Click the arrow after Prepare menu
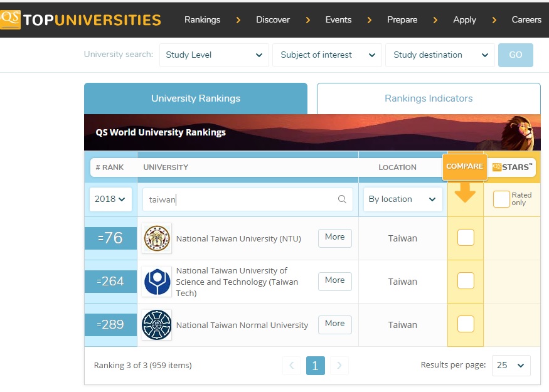The image size is (549, 392). (x=435, y=20)
